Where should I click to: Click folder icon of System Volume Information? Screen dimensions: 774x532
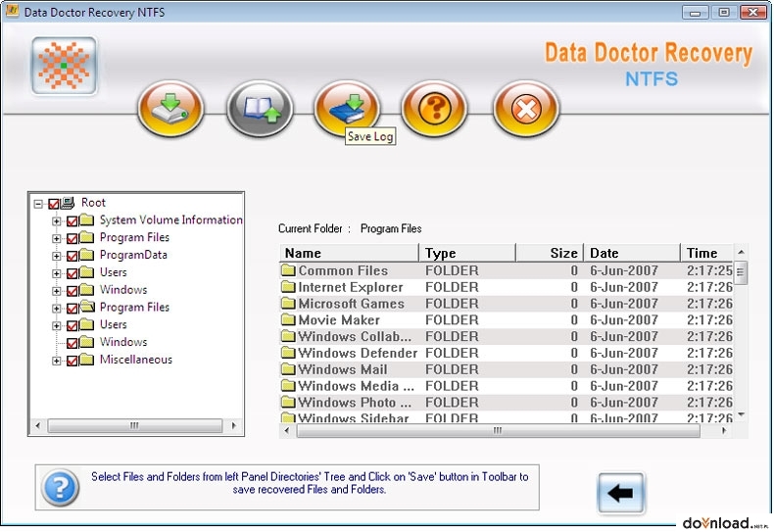(86, 219)
